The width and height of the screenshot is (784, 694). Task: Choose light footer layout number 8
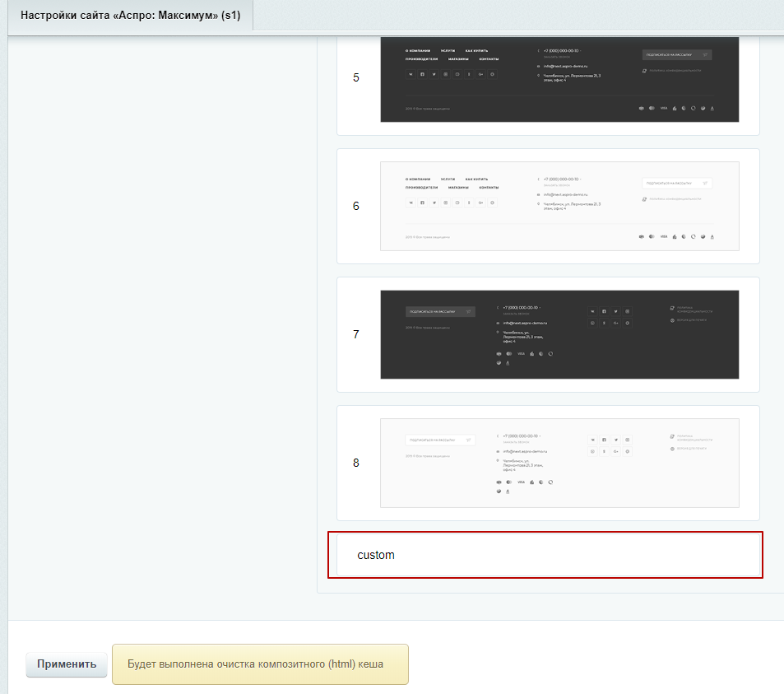click(x=559, y=463)
